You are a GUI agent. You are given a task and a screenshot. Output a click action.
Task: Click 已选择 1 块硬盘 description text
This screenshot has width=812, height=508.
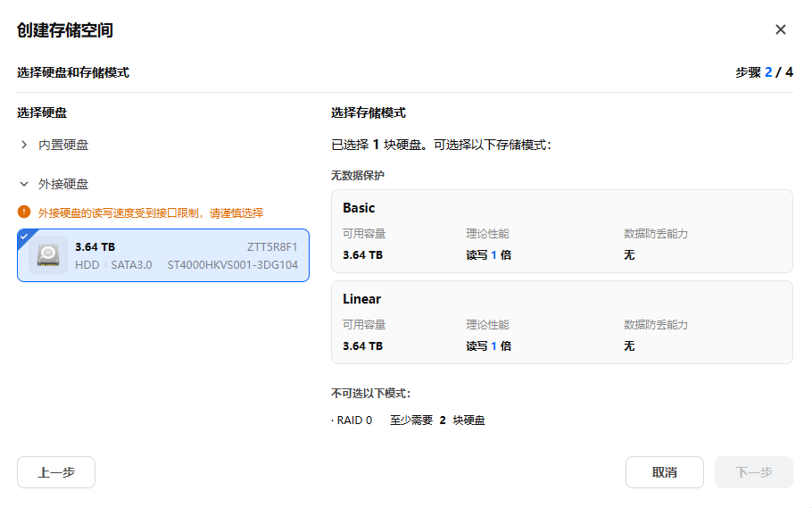[x=441, y=145]
